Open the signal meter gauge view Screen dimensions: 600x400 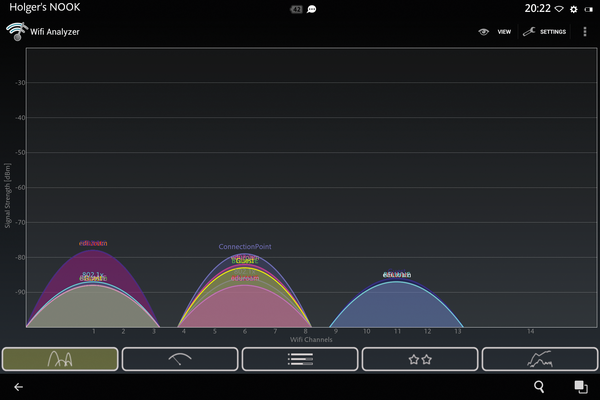point(180,359)
